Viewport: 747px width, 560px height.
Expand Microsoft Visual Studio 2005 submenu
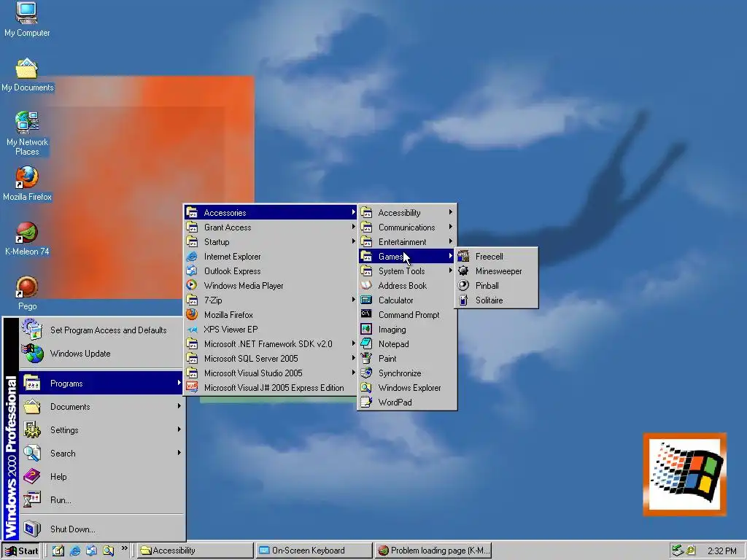coord(271,373)
